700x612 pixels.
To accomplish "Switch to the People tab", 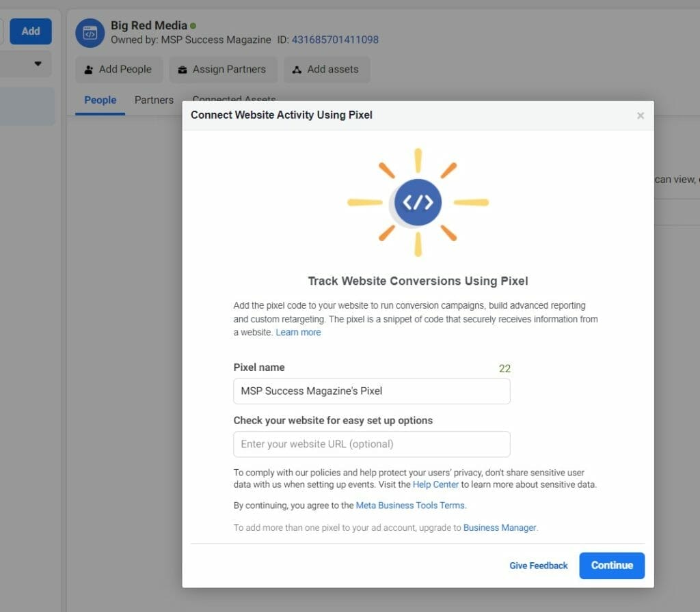I will click(100, 100).
